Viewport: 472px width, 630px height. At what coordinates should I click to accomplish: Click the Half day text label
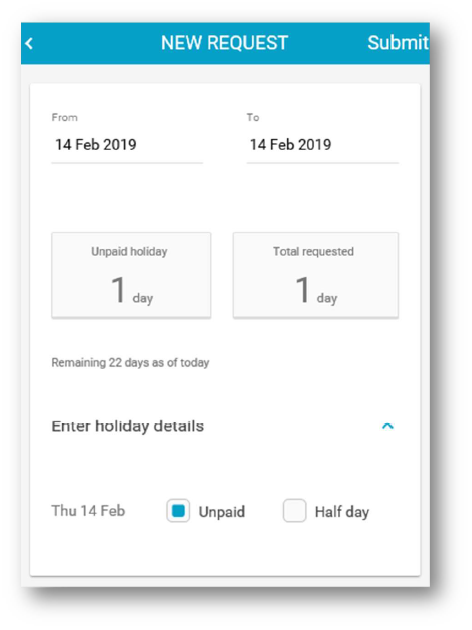(x=342, y=512)
